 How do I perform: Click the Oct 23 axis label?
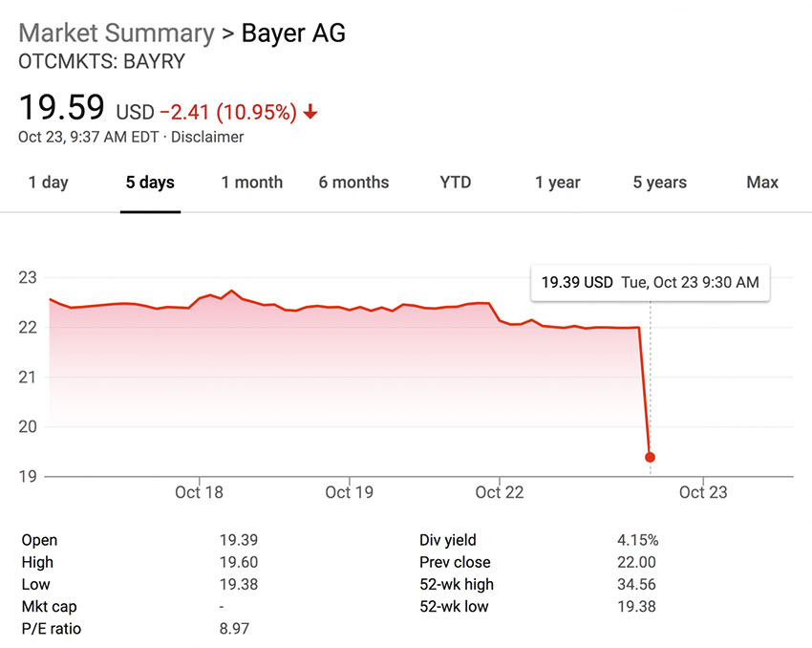pos(703,492)
